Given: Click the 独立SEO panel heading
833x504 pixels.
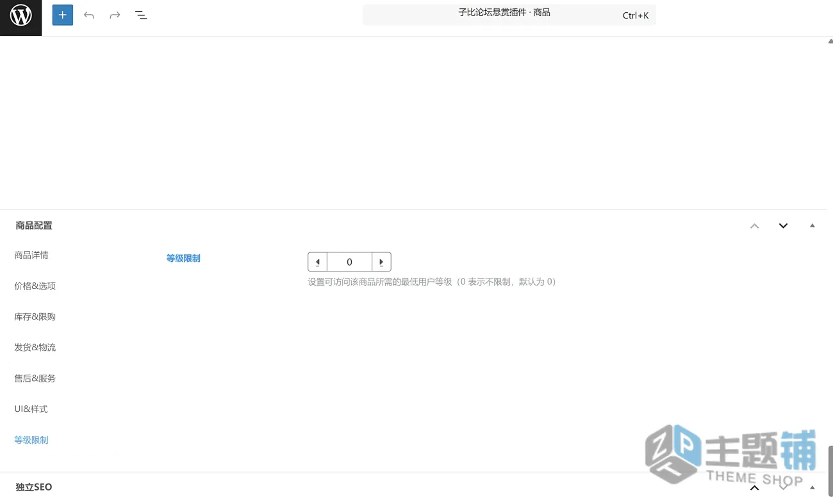Looking at the screenshot, I should pos(34,487).
